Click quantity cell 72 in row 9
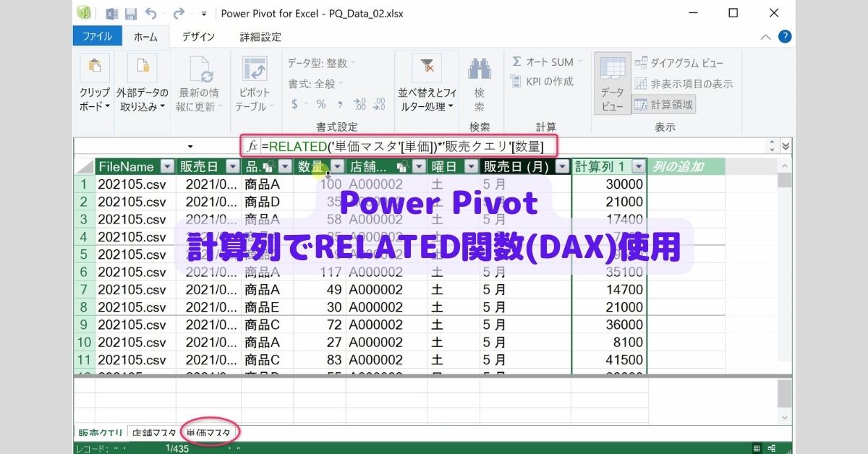Screen dimensions: 868x454 [x=320, y=325]
